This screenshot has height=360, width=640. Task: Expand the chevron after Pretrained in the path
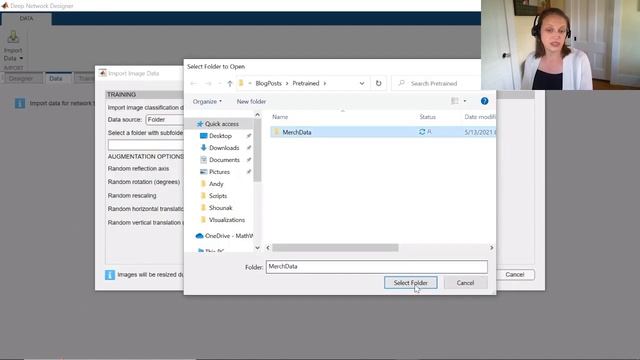pyautogui.click(x=325, y=84)
